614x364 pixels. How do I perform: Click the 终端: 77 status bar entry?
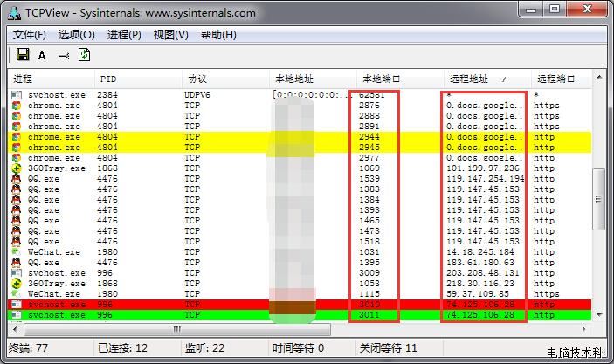pyautogui.click(x=28, y=348)
